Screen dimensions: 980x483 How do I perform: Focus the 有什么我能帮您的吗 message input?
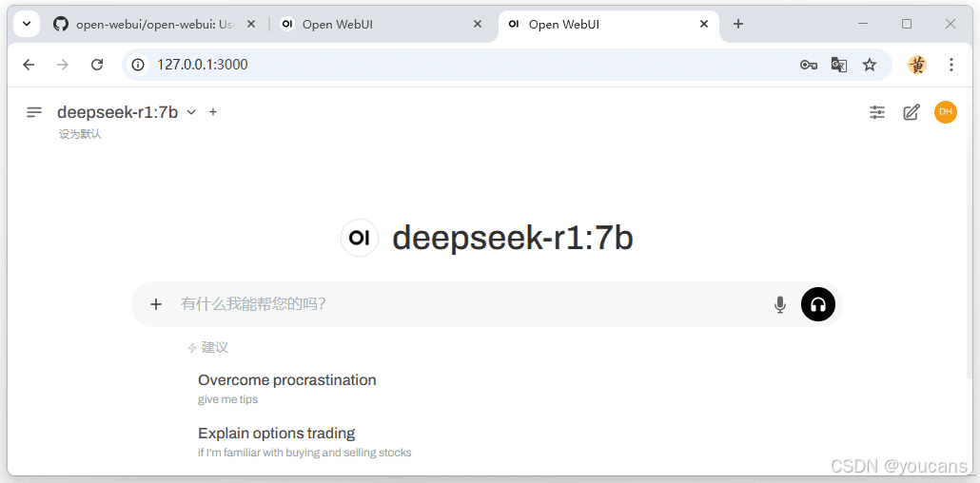pos(469,304)
